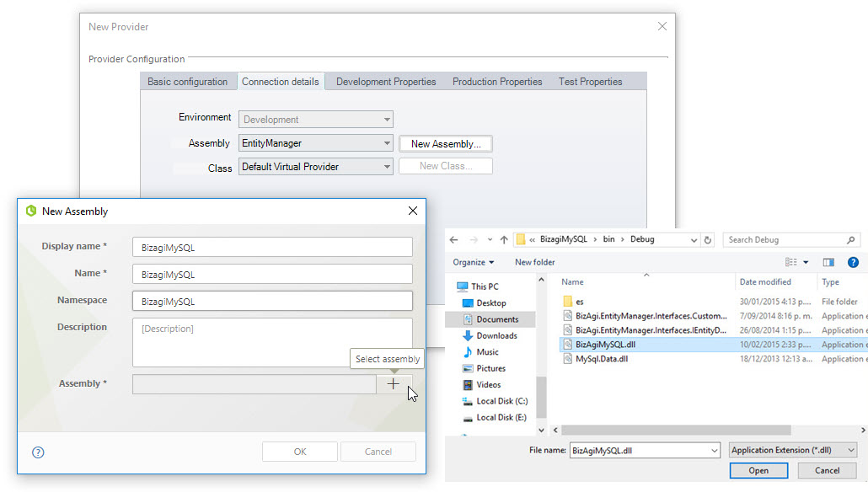Click New folder in file dialog
The image size is (868, 503).
tap(535, 262)
